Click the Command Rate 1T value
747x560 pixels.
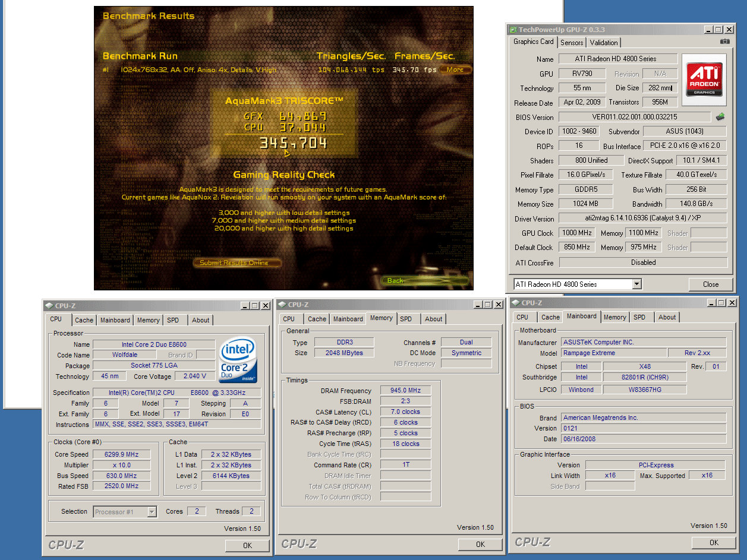point(405,464)
